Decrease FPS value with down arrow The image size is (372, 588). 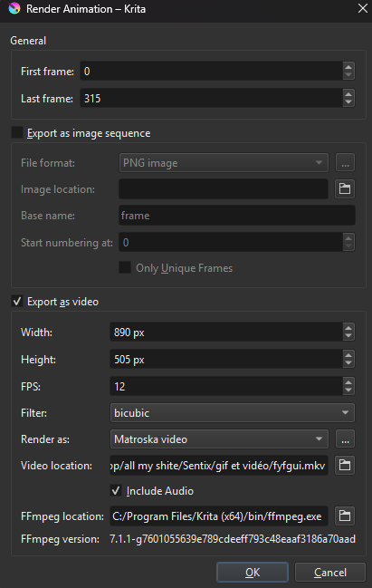(348, 390)
